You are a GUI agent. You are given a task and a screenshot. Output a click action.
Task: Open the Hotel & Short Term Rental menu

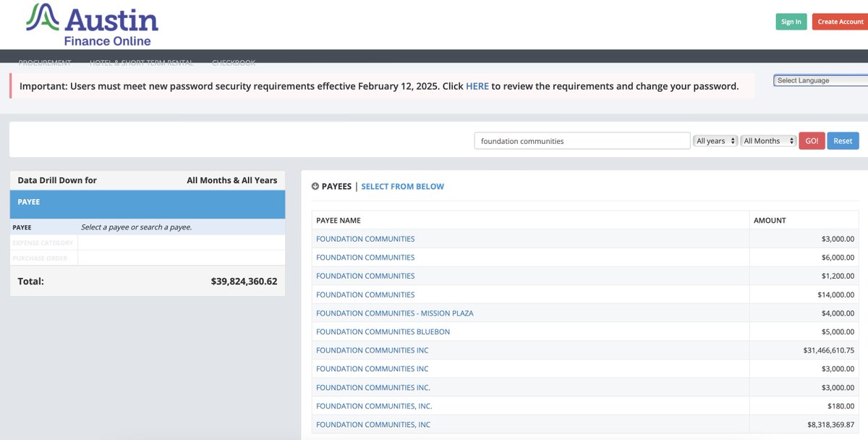(x=142, y=62)
